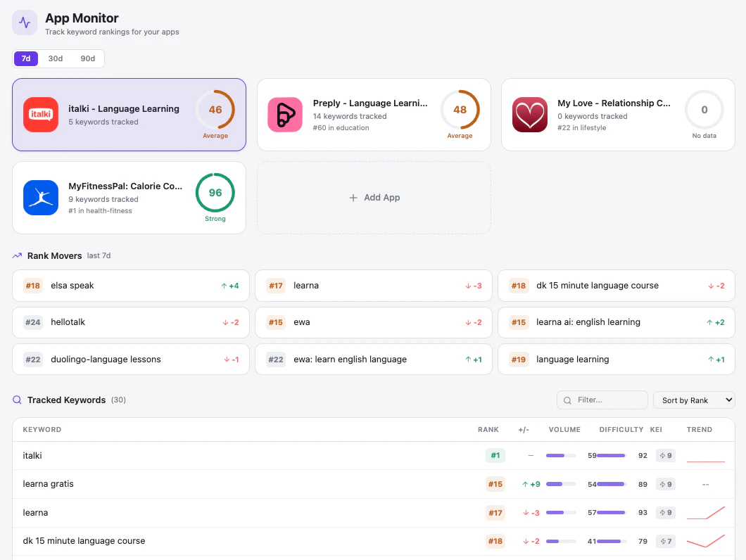The height and width of the screenshot is (560, 746).
Task: Switch to the 90d time range
Action: coord(87,58)
